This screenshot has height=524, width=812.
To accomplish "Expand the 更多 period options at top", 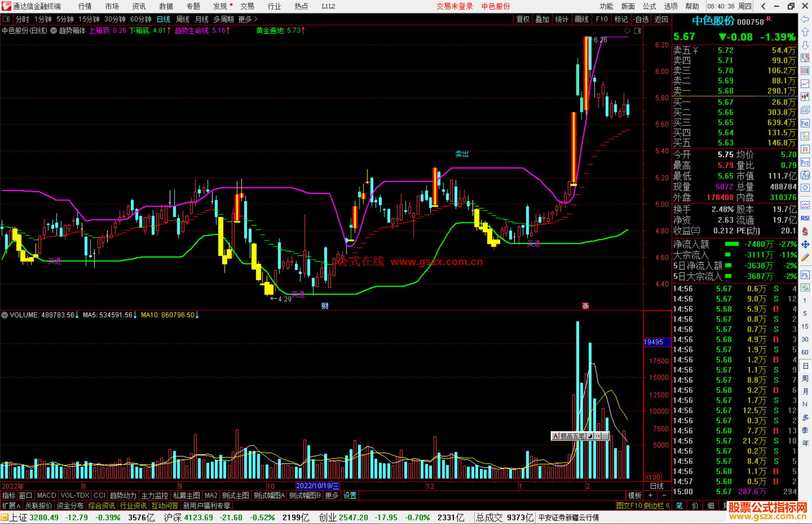I will pos(248,19).
